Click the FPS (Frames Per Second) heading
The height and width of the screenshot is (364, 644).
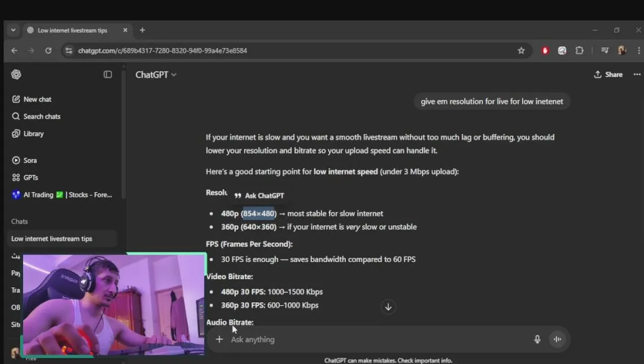250,244
